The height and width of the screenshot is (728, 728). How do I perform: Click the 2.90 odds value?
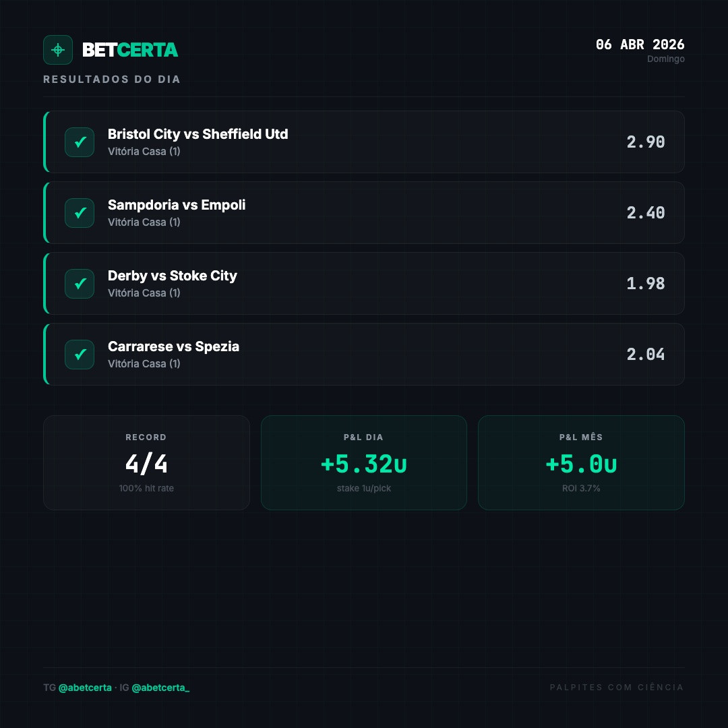tap(645, 142)
